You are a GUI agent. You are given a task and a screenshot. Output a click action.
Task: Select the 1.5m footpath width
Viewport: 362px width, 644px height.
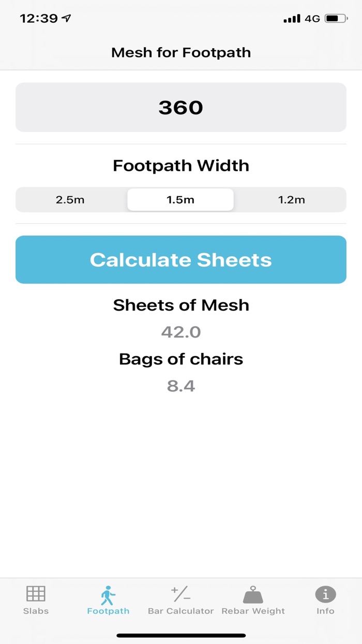point(180,200)
